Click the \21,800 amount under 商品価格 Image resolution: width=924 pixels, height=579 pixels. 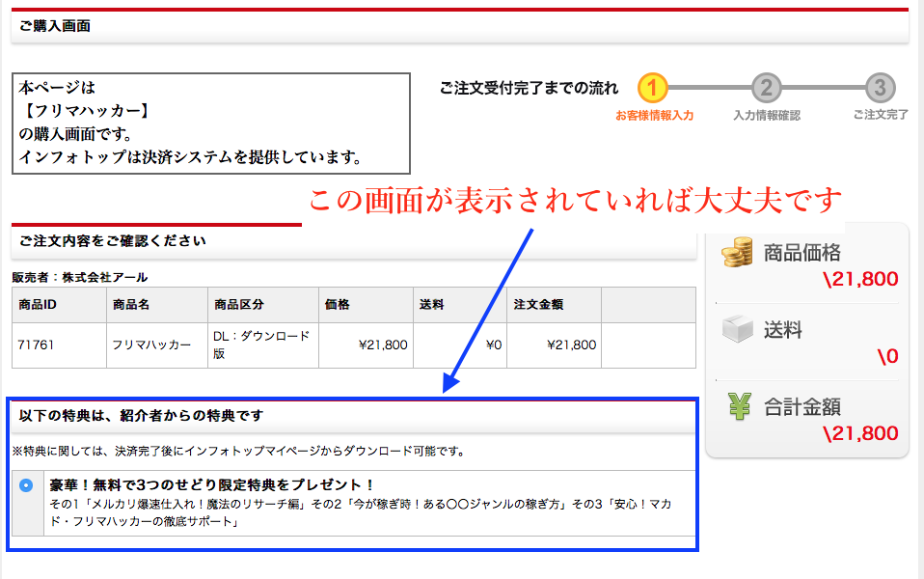(861, 280)
